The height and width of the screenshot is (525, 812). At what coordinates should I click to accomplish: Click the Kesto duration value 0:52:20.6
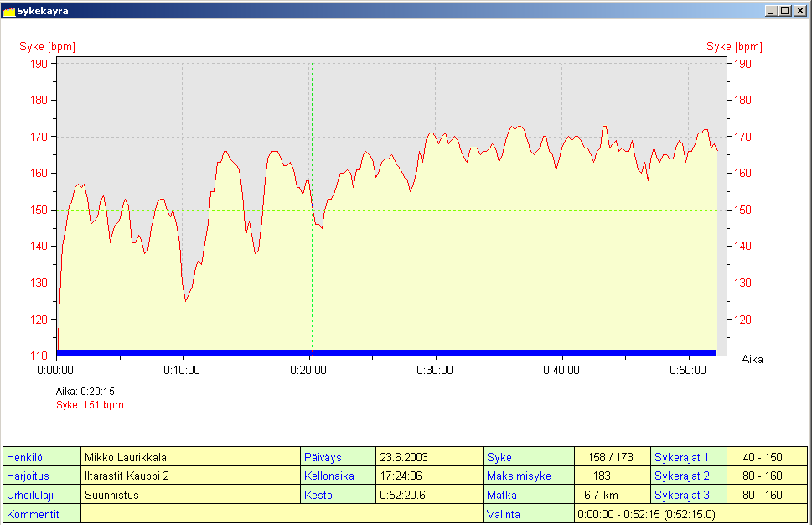[x=428, y=495]
